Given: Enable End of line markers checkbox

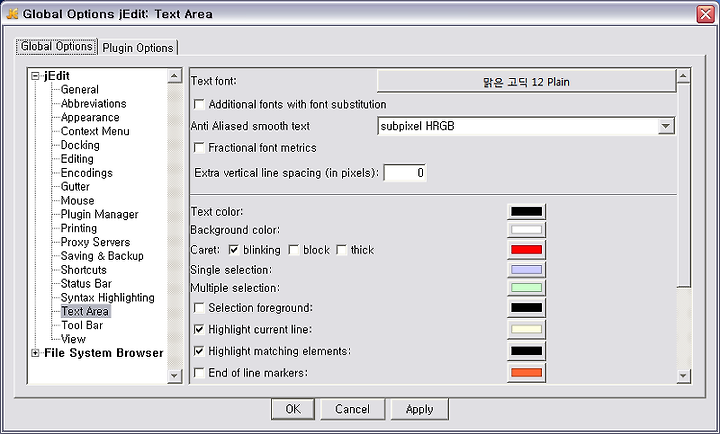Looking at the screenshot, I should (x=199, y=373).
